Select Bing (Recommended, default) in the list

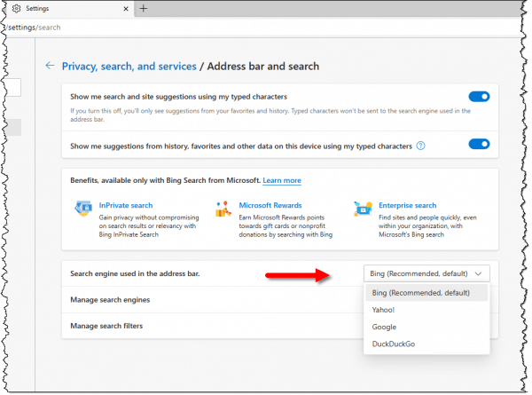[426, 293]
